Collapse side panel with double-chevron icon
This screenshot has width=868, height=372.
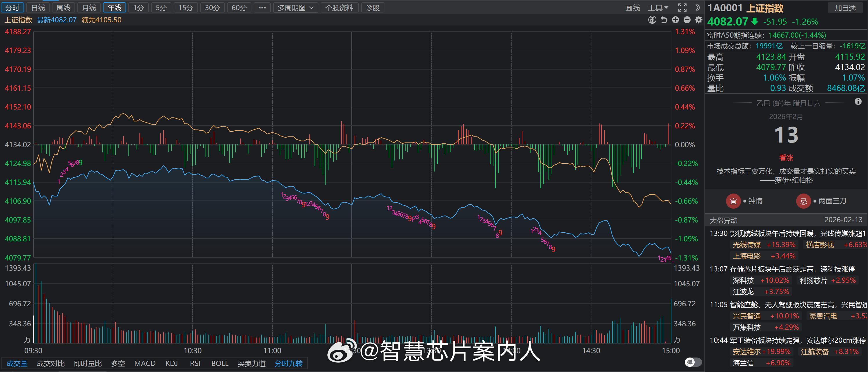(x=698, y=8)
